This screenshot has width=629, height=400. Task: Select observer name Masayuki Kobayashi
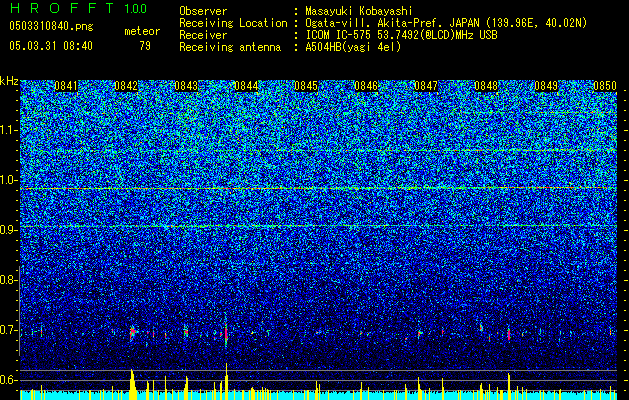coord(359,12)
